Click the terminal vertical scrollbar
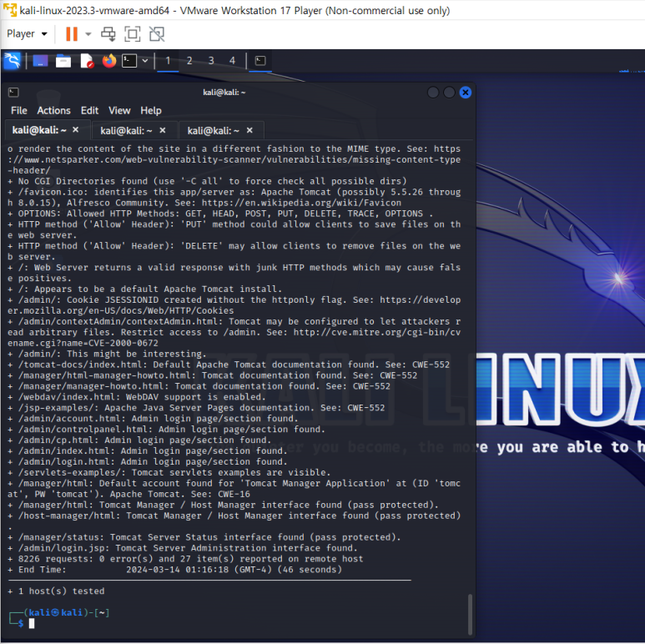Viewport: 645px width, 644px height. pyautogui.click(x=470, y=615)
